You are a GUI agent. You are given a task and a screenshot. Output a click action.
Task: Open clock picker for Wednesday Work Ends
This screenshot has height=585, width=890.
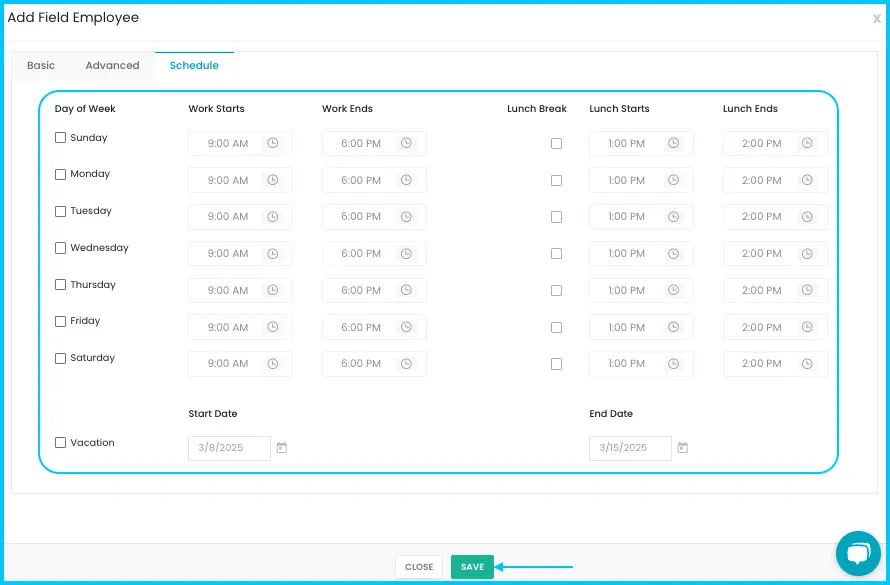click(406, 254)
